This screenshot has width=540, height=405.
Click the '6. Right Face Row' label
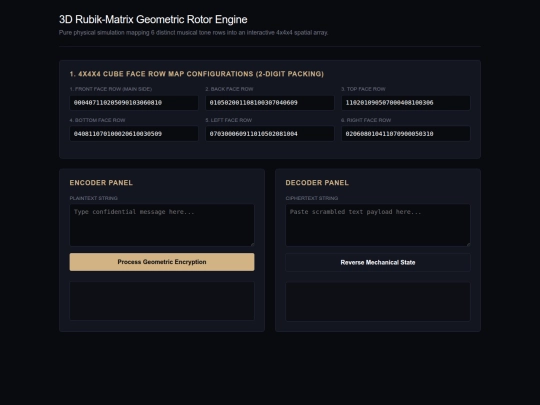(366, 120)
